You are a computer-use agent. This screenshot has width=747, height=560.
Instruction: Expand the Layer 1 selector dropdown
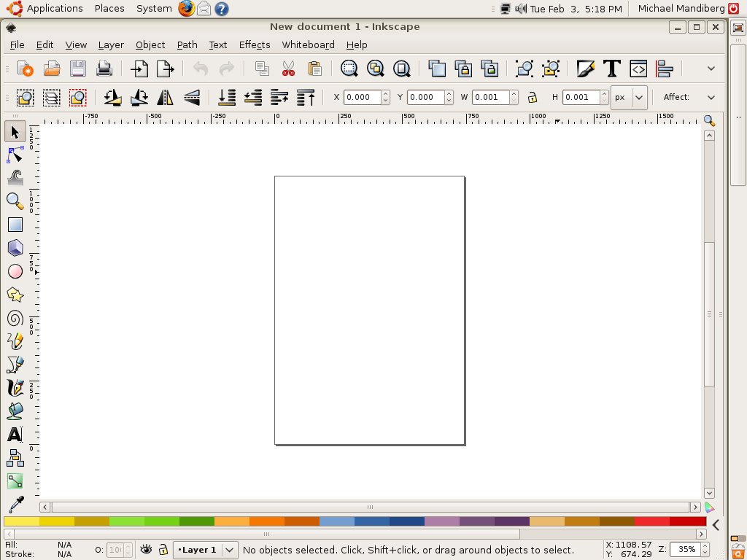pyautogui.click(x=230, y=550)
